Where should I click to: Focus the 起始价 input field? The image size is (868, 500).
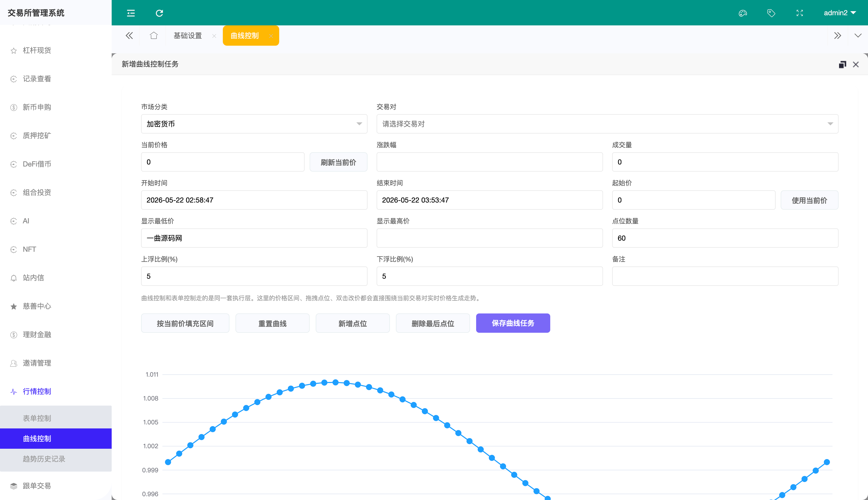[694, 200]
